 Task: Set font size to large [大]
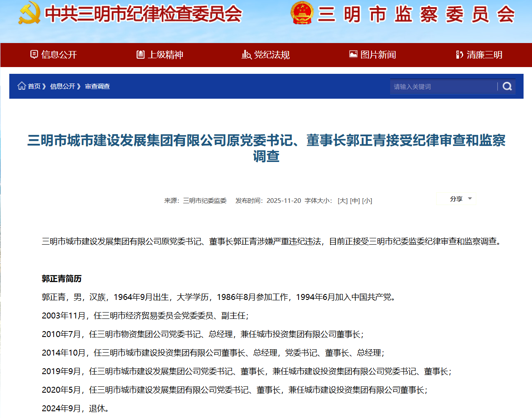coord(342,201)
